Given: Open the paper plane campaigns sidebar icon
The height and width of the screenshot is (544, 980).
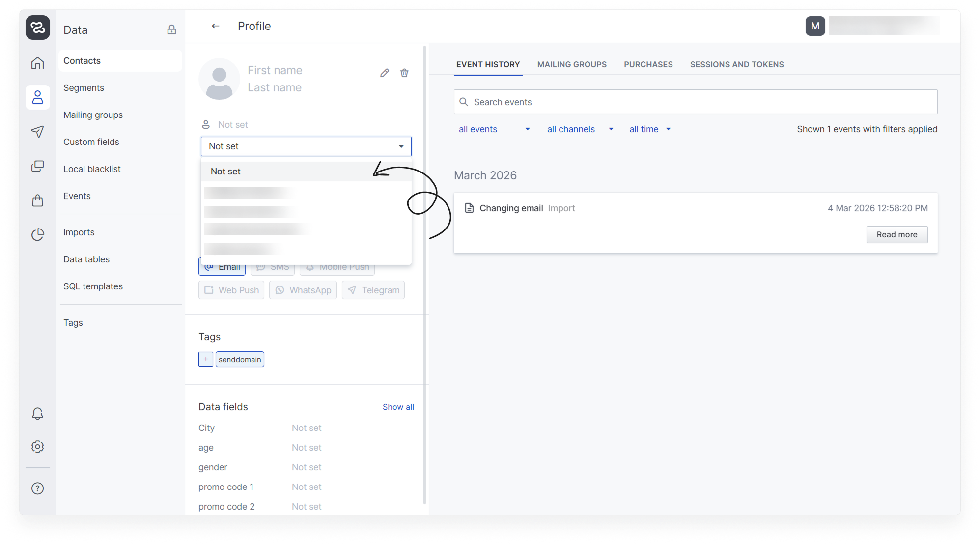Looking at the screenshot, I should point(38,132).
